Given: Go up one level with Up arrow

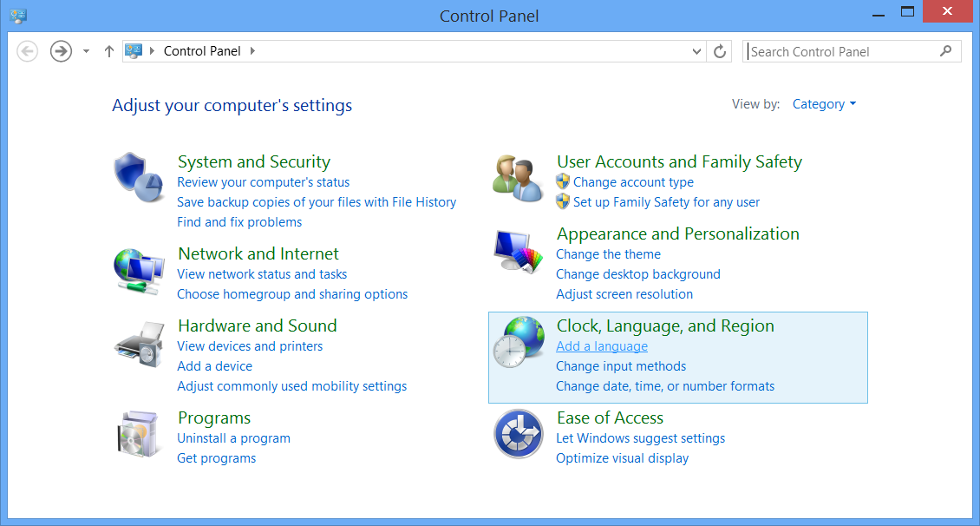Looking at the screenshot, I should click(x=108, y=51).
